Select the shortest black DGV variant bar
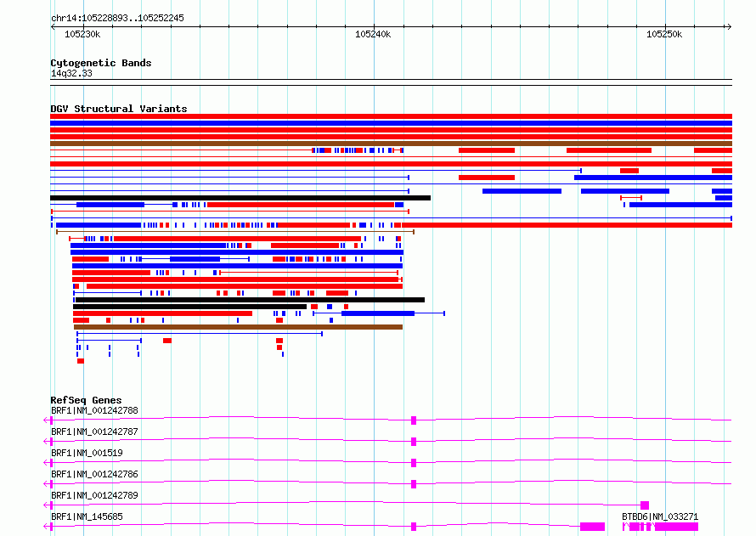The width and height of the screenshot is (756, 536). pyautogui.click(x=190, y=307)
